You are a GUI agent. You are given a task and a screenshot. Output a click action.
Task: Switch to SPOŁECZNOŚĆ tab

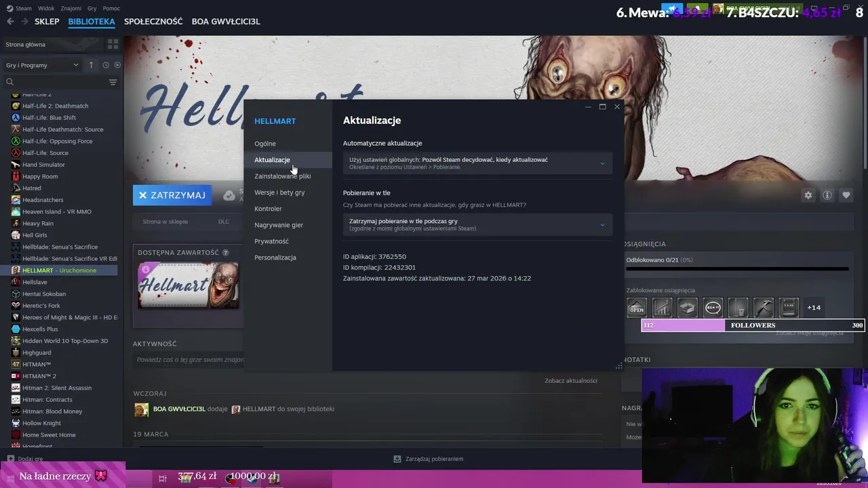coord(153,22)
